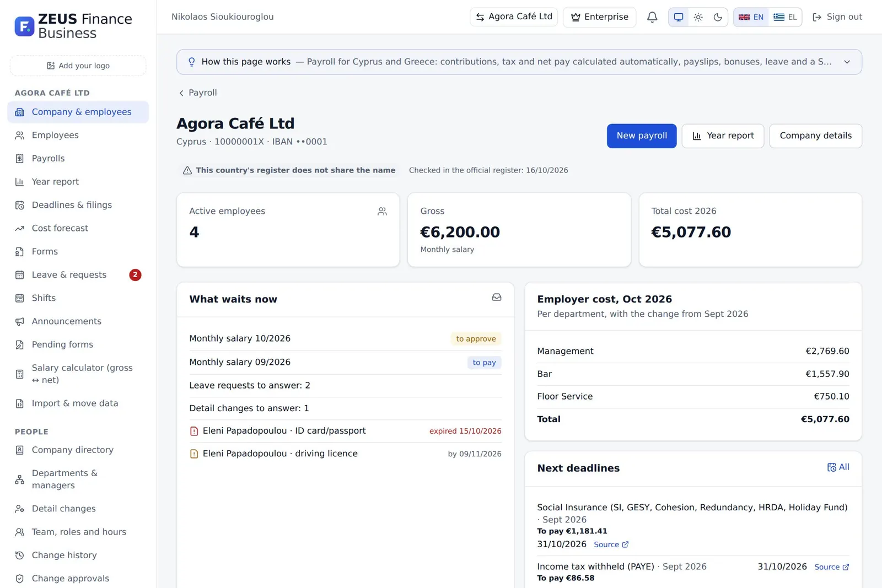Open Payrolls in sidebar
The width and height of the screenshot is (882, 588).
click(x=78, y=158)
